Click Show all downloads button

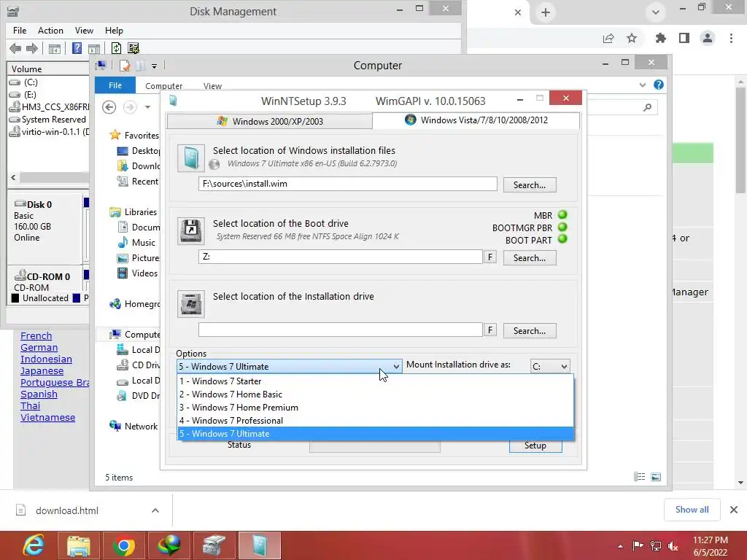click(x=692, y=510)
